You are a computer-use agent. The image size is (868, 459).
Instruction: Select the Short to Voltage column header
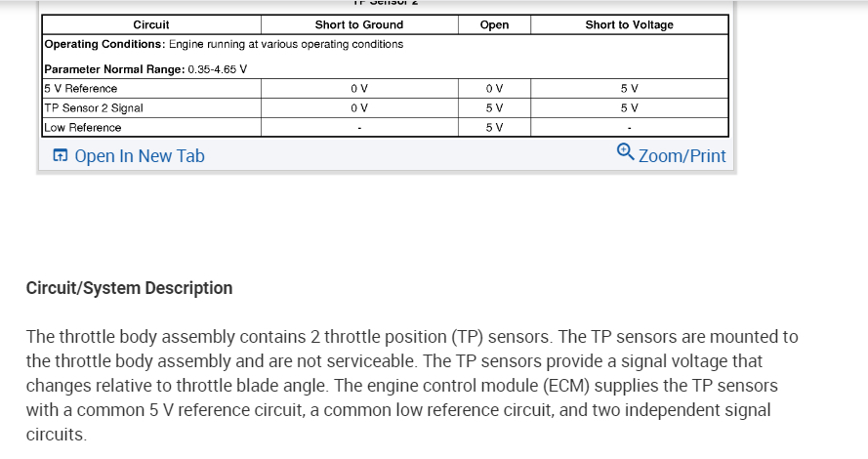pos(629,25)
